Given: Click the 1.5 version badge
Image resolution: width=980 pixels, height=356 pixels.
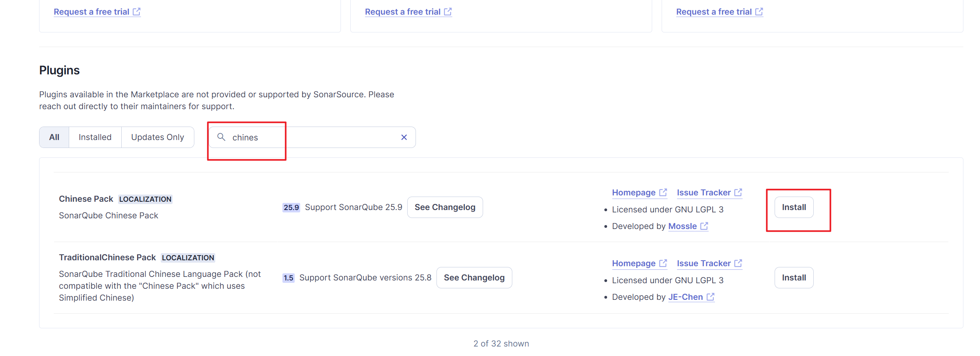Looking at the screenshot, I should click(x=288, y=278).
